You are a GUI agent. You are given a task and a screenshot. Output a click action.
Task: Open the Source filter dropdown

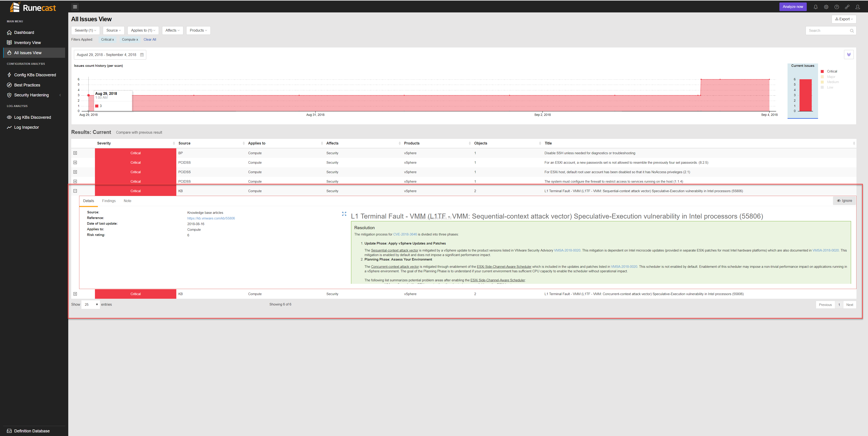click(x=113, y=31)
